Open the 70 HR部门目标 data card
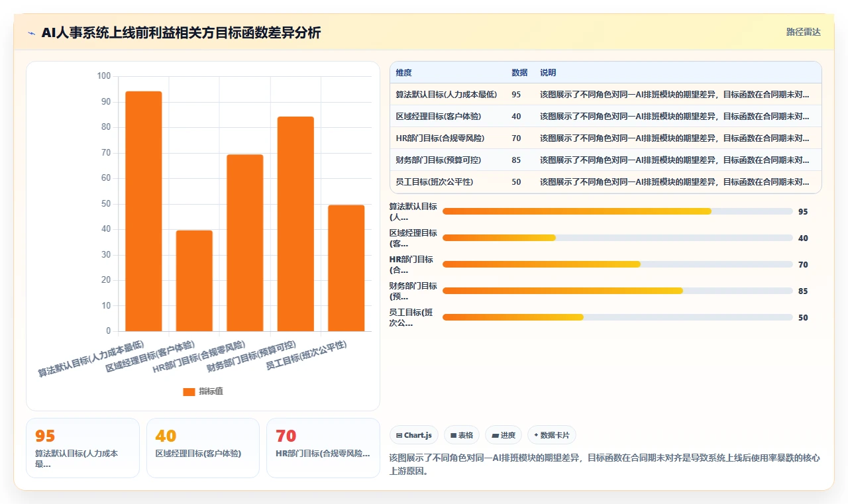 323,448
